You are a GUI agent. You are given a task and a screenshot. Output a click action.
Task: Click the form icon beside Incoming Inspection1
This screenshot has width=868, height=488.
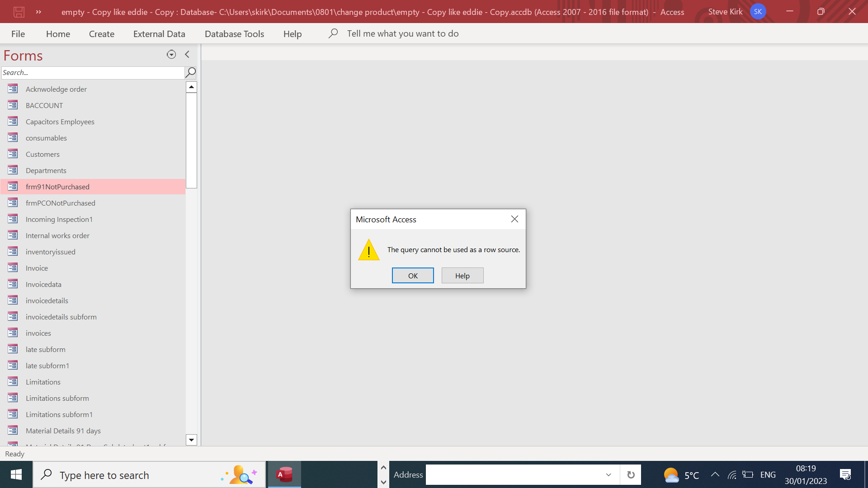[x=13, y=219]
